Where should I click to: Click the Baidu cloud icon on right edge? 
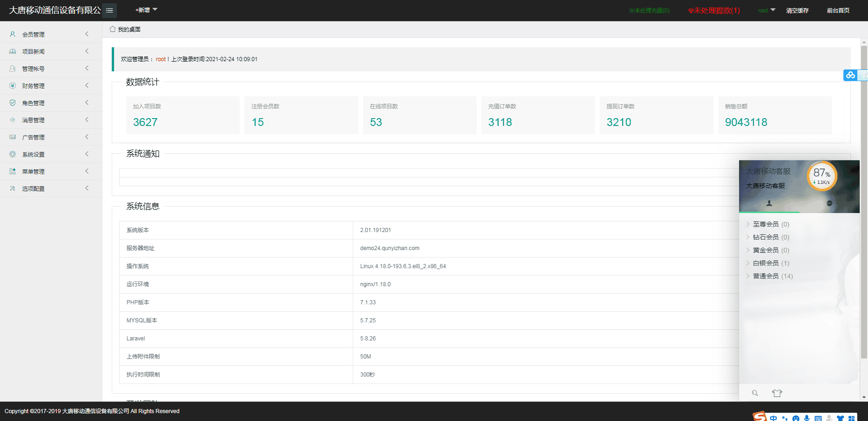[850, 75]
